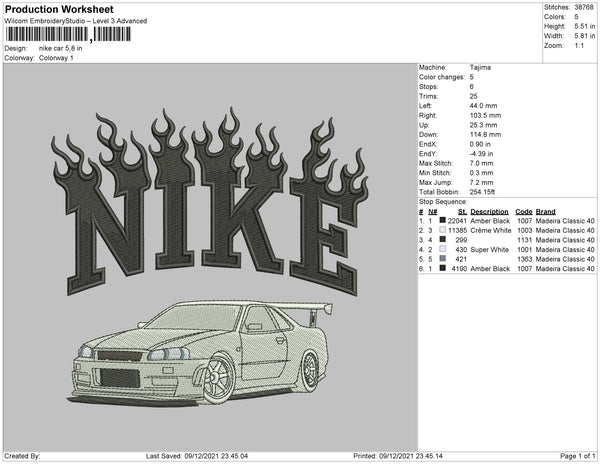Click the Left value '44.0 mm'

click(483, 106)
